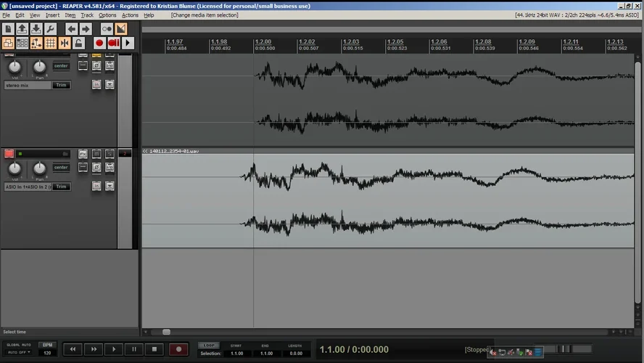The width and height of the screenshot is (644, 363).
Task: Click the Undo arrow in the toolbar
Action: (71, 29)
